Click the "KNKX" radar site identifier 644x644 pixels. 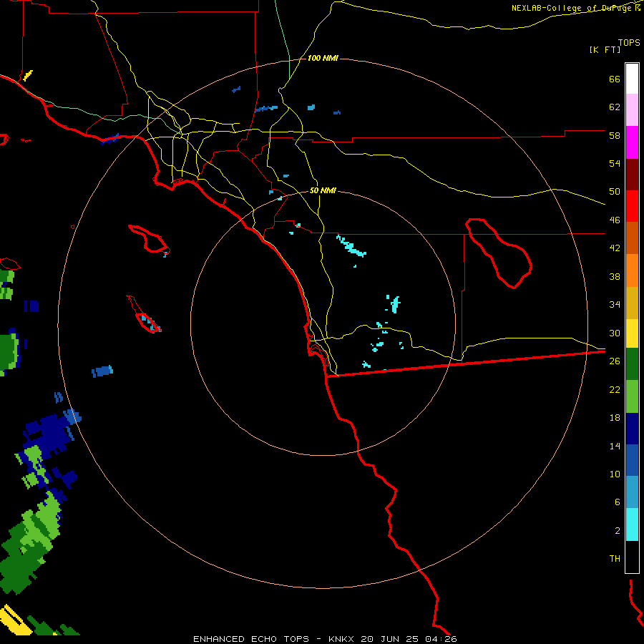click(x=341, y=639)
